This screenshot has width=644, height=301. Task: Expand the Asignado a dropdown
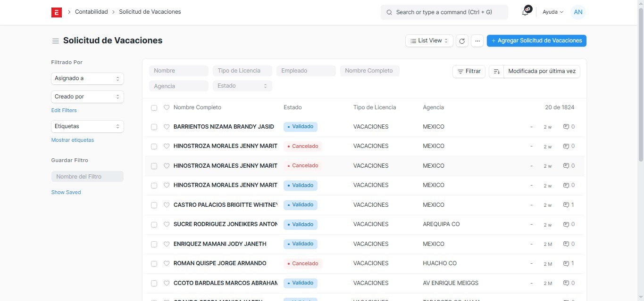(x=87, y=79)
